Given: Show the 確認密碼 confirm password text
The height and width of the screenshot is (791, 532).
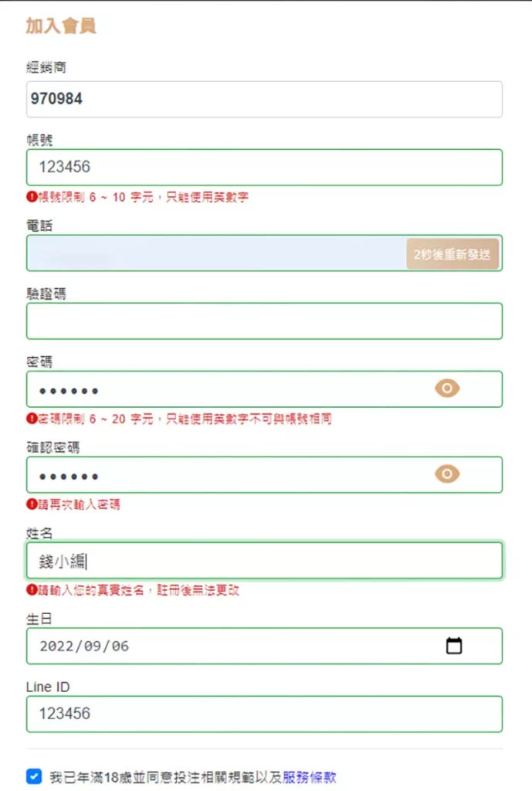Looking at the screenshot, I should click(x=446, y=474).
